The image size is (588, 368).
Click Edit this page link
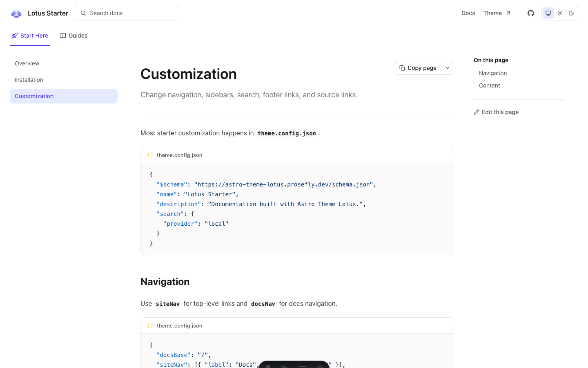[x=496, y=112]
